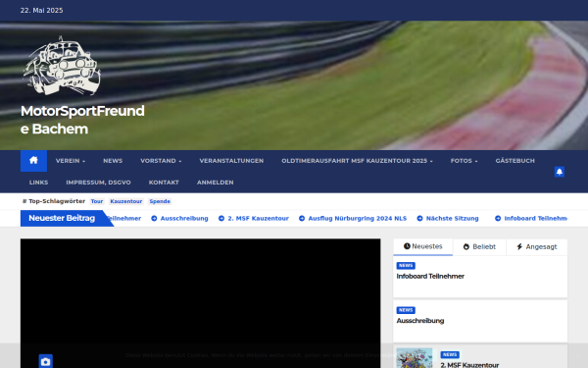Expand the Fotos dropdown menu
The width and height of the screenshot is (588, 368).
pos(464,161)
